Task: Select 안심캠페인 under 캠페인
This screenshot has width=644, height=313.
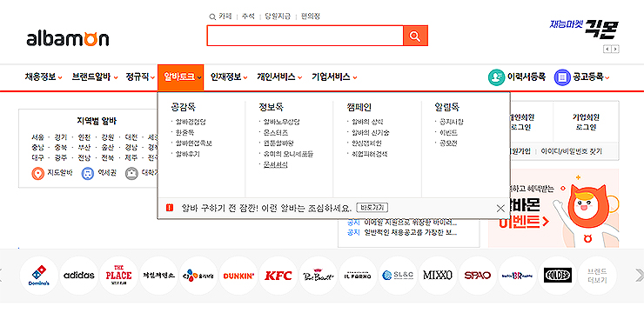Action: coord(366,143)
